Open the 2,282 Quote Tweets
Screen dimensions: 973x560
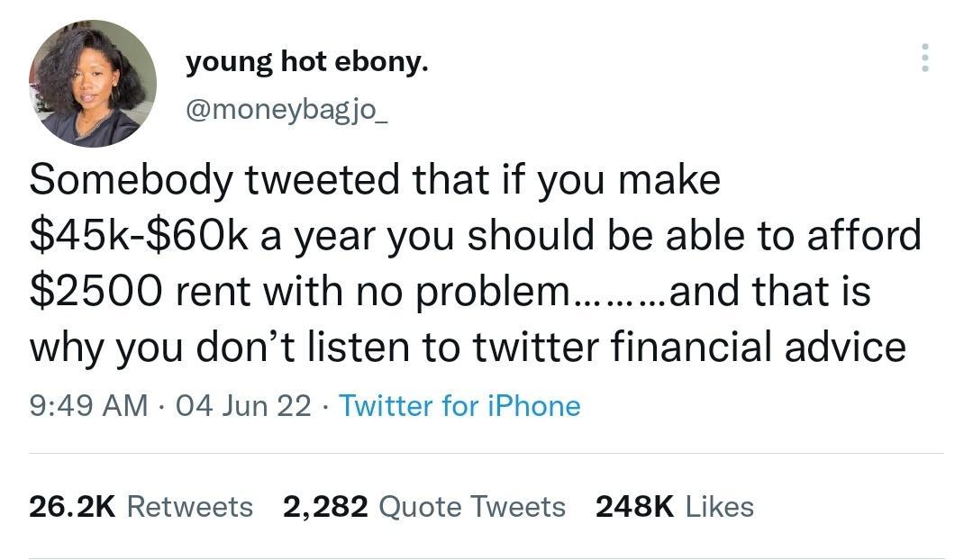(x=423, y=507)
